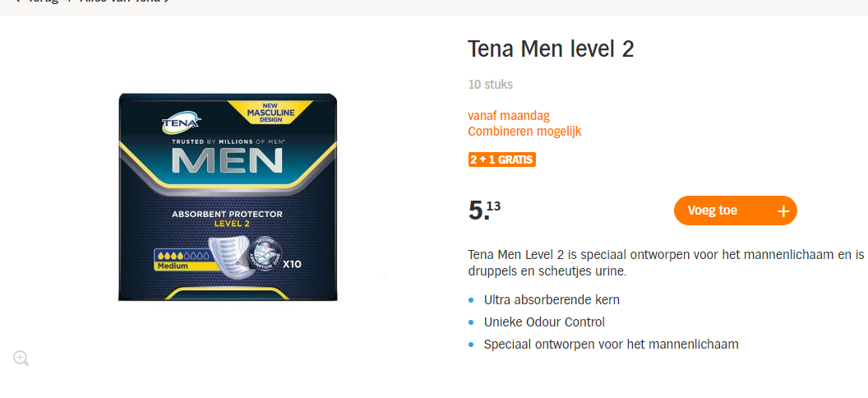Open the Combineren mogelijk offer link
The height and width of the screenshot is (398, 868).
[524, 132]
